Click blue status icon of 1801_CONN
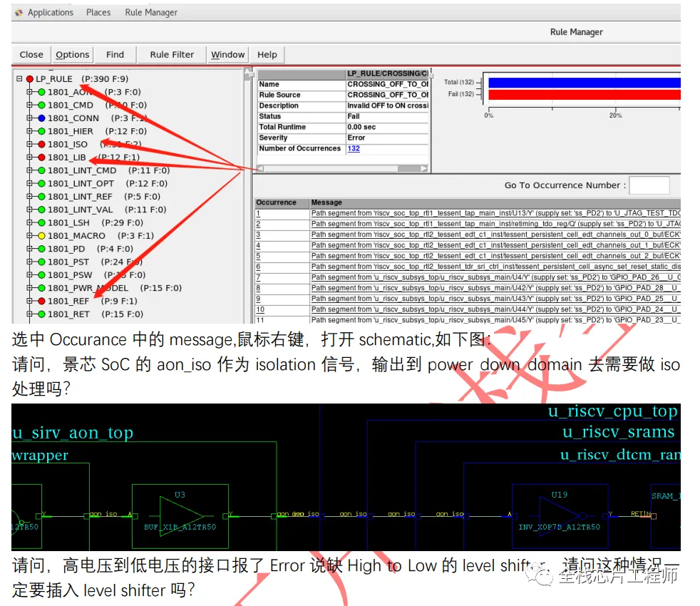The width and height of the screenshot is (700, 606). pos(41,118)
